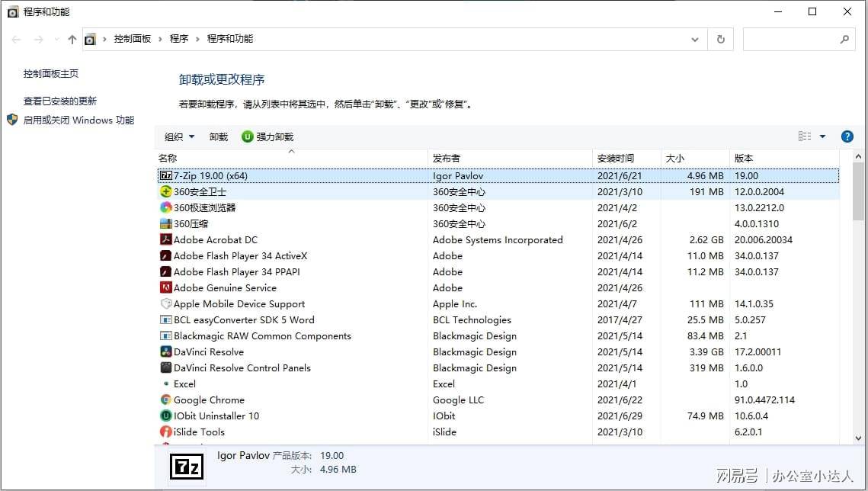Select the Adobe Acrobat DC icon
Screen dimensions: 868x491
pos(165,239)
